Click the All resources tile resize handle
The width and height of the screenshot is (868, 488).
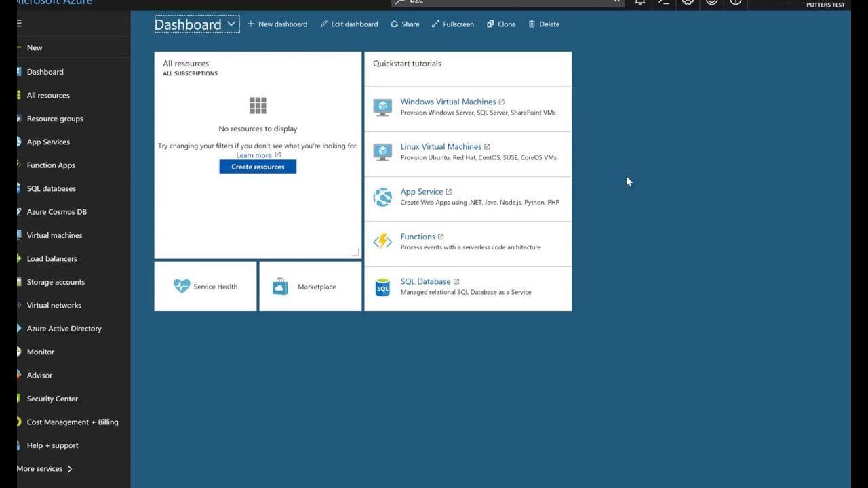tap(355, 252)
